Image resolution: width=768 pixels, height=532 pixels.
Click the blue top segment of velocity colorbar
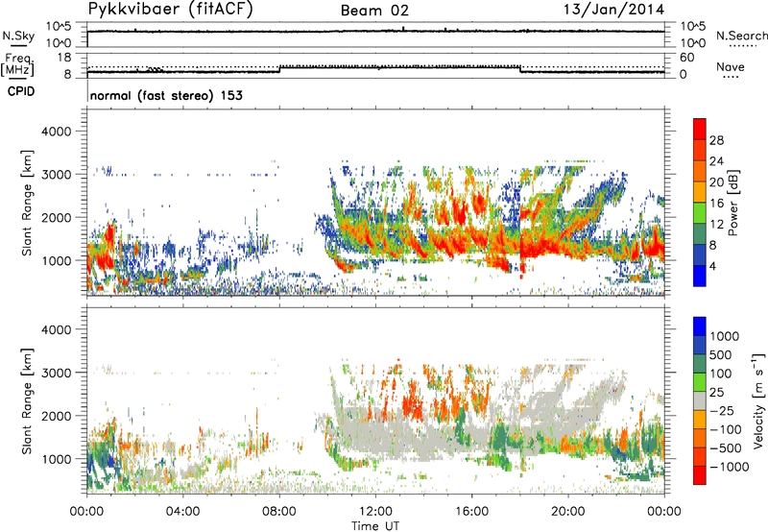[700, 326]
